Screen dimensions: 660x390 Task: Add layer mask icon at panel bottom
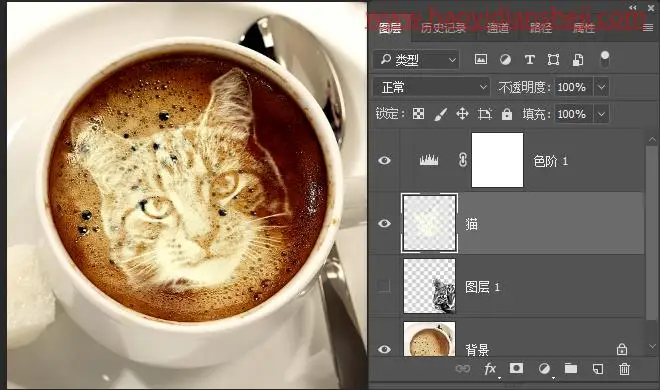[516, 369]
